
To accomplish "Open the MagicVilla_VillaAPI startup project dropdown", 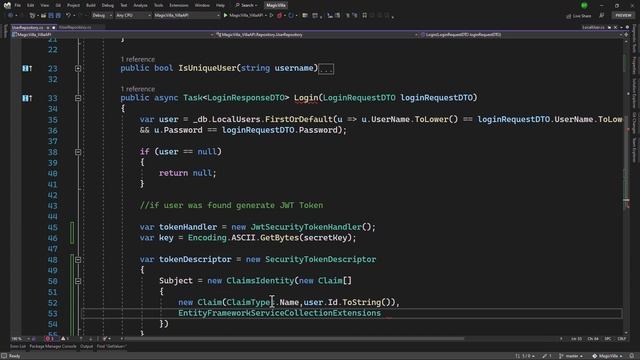I will pos(187,16).
